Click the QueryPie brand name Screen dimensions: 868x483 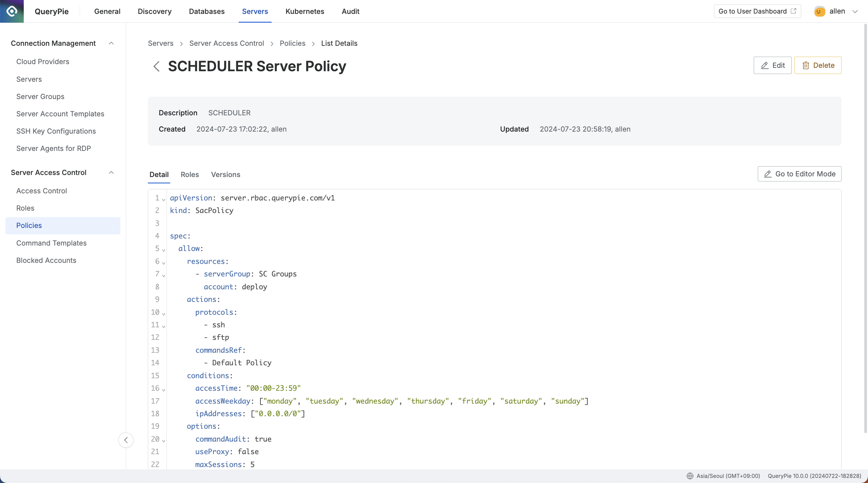click(52, 11)
